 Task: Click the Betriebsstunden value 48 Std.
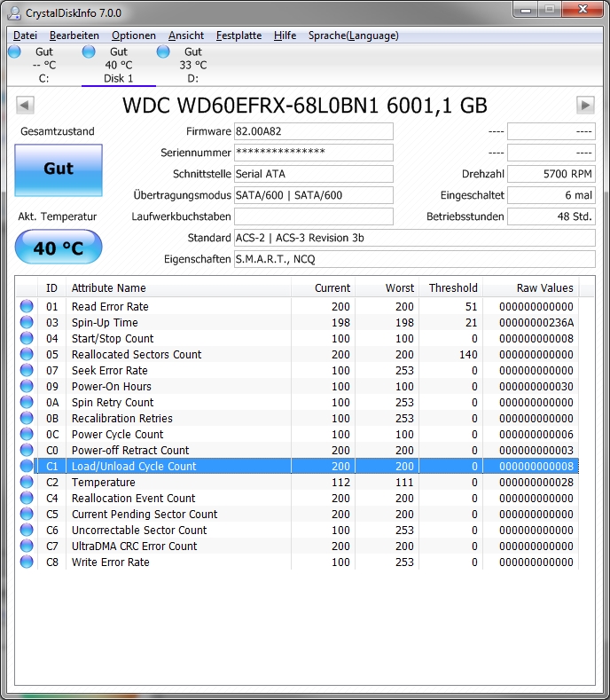[551, 216]
